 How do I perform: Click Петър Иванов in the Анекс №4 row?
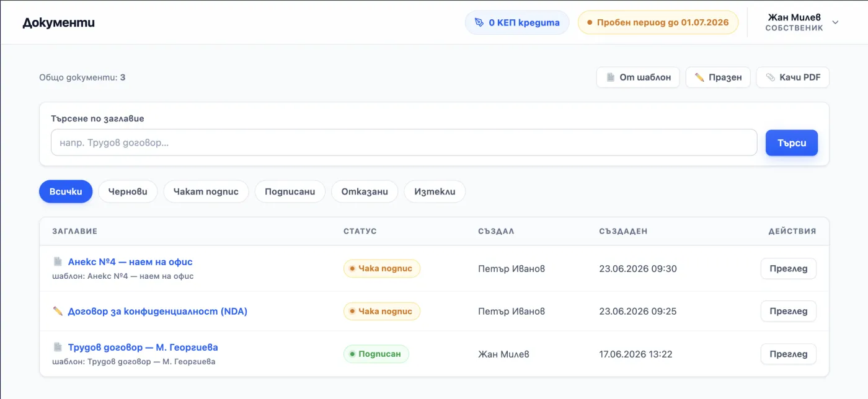[511, 269]
